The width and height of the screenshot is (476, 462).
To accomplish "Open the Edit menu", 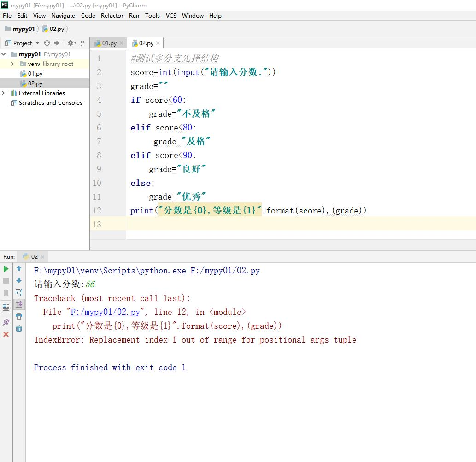I will pos(22,16).
